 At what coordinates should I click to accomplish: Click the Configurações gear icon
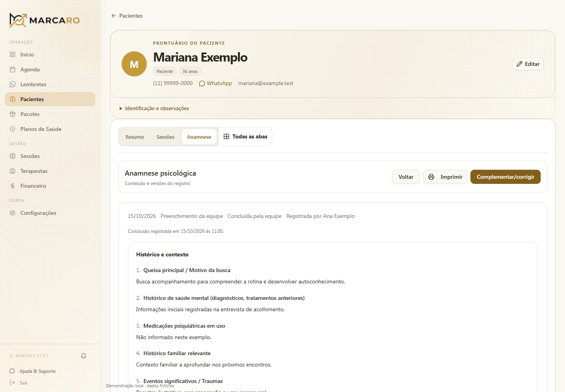13,213
